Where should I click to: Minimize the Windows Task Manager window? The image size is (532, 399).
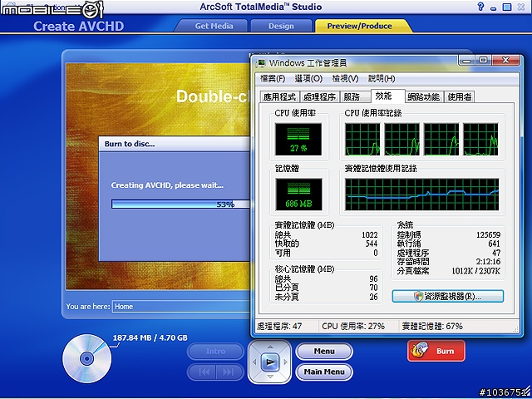(467, 61)
